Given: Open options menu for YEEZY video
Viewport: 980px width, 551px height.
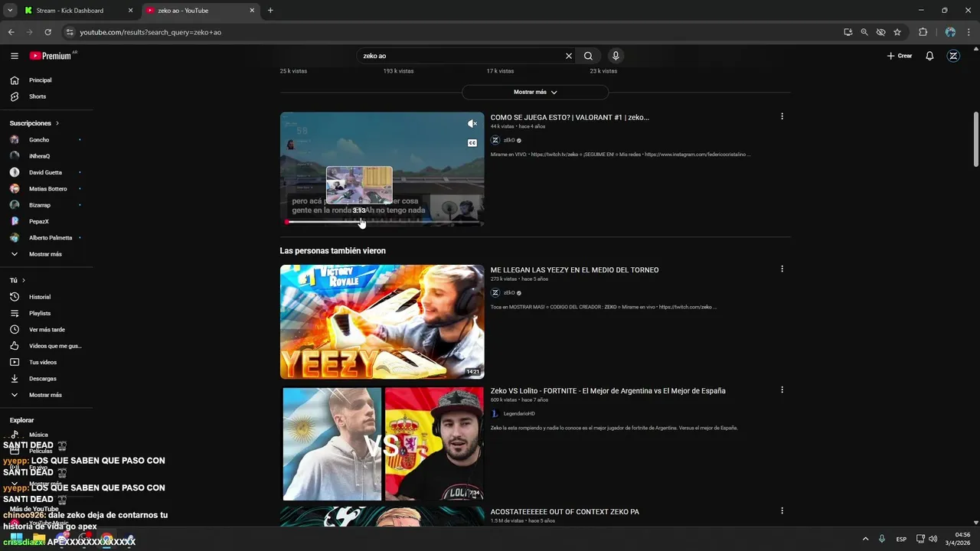Looking at the screenshot, I should point(782,269).
